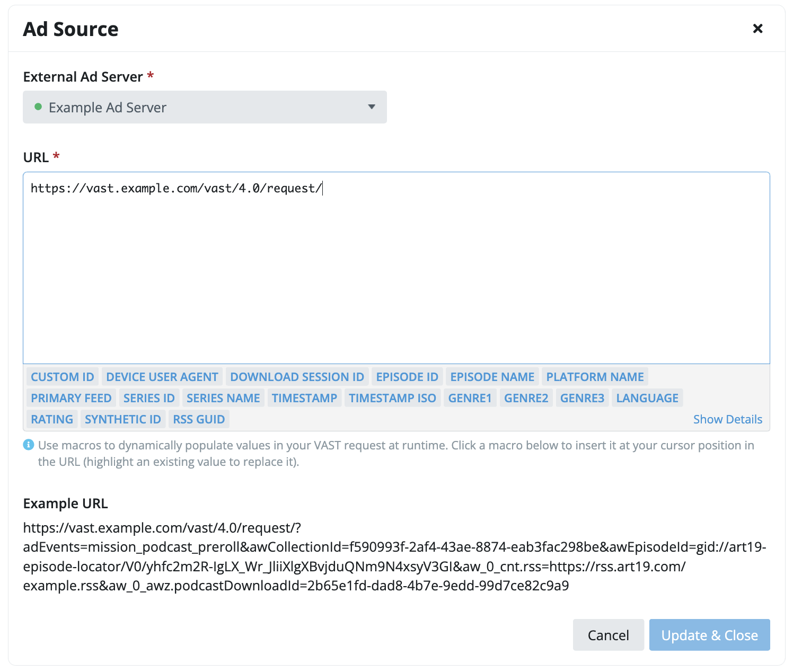Open the External Ad Server dropdown

pyautogui.click(x=205, y=107)
